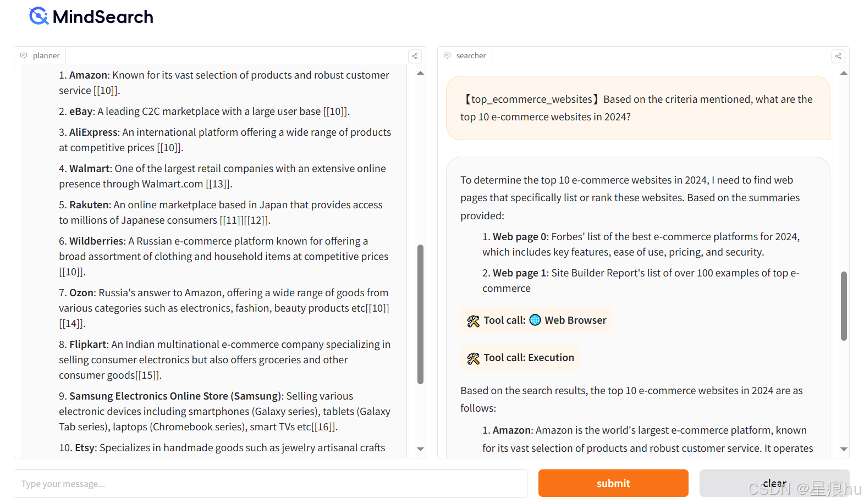This screenshot has height=504, width=864.
Task: Click the planner scrollbar thumb
Action: tap(420, 314)
